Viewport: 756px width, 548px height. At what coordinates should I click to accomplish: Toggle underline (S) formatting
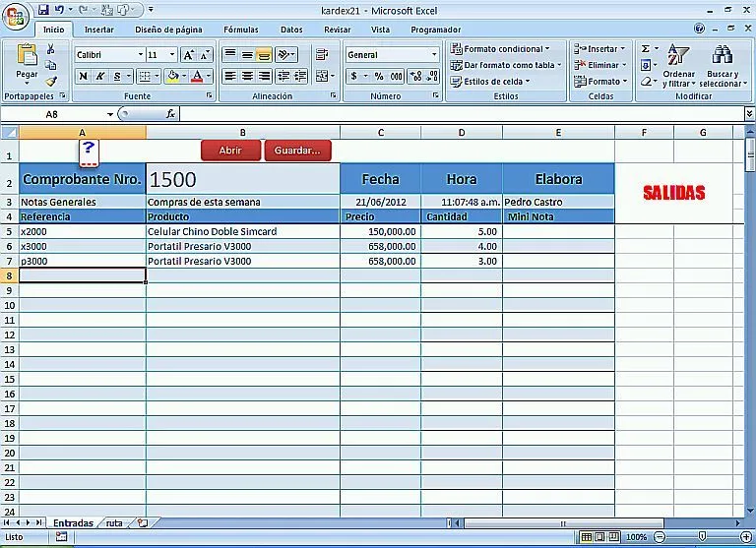[x=117, y=76]
